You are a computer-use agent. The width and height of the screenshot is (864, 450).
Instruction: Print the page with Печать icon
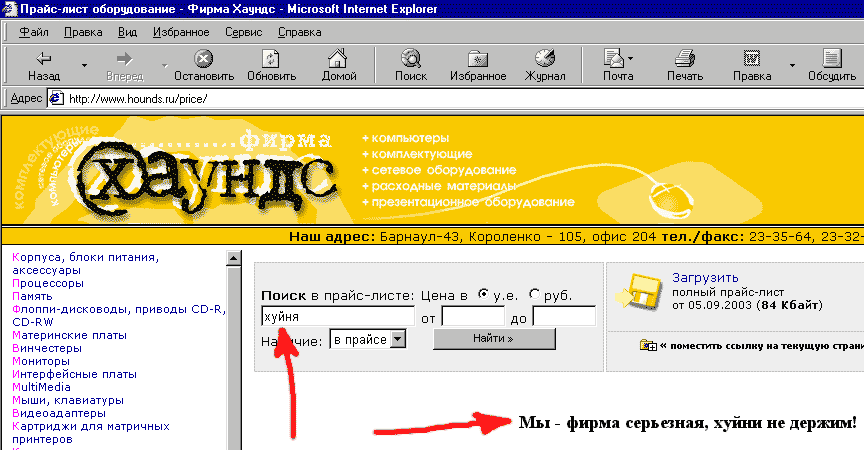click(685, 58)
